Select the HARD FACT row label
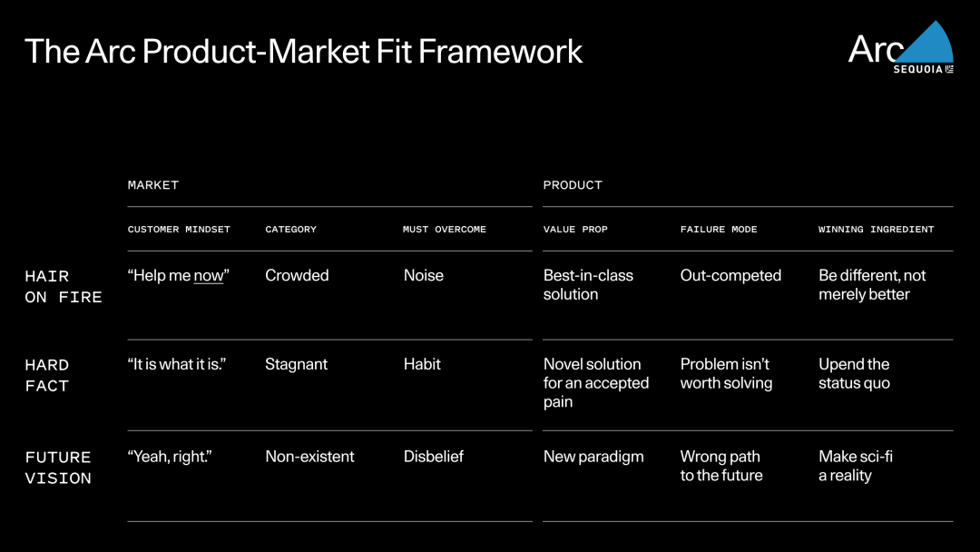 [x=47, y=375]
